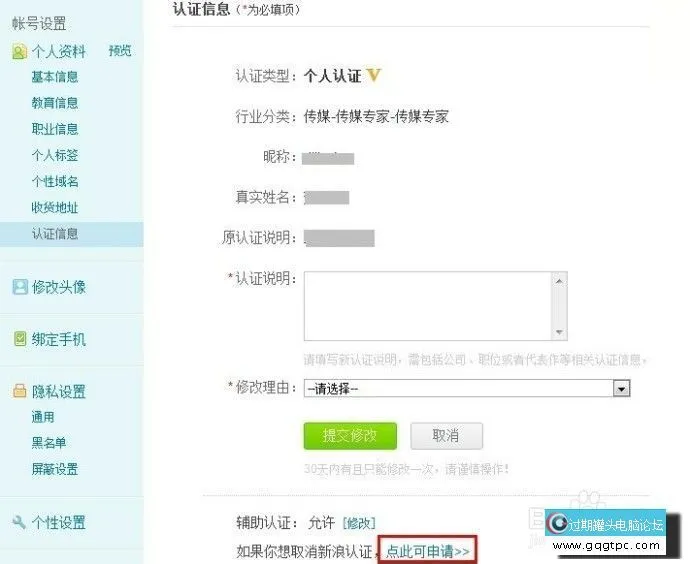Click the gold V verification badge
Image resolution: width=690 pixels, height=564 pixels.
pos(373,75)
